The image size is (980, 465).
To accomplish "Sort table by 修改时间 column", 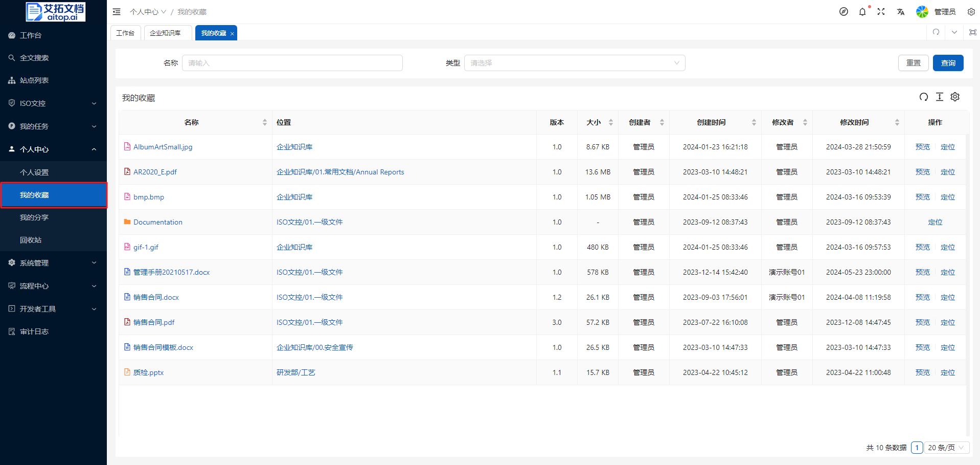I will pyautogui.click(x=897, y=122).
